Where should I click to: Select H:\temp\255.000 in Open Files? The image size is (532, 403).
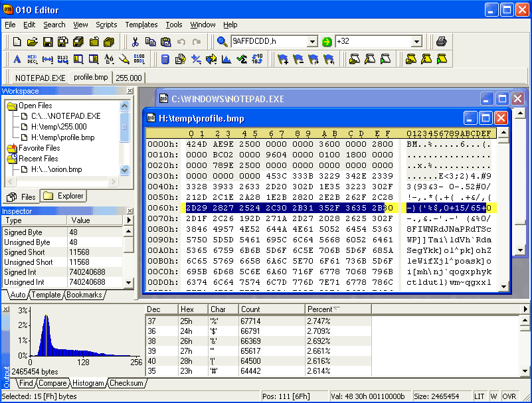pyautogui.click(x=58, y=127)
